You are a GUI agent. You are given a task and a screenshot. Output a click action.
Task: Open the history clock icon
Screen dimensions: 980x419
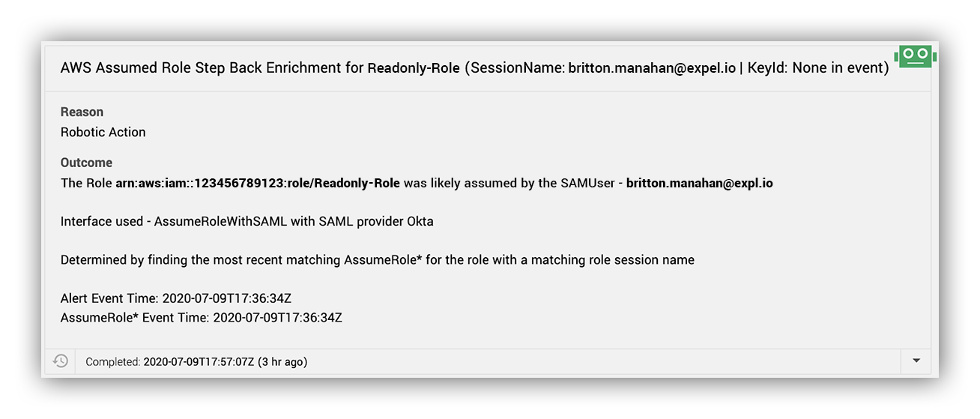point(61,361)
